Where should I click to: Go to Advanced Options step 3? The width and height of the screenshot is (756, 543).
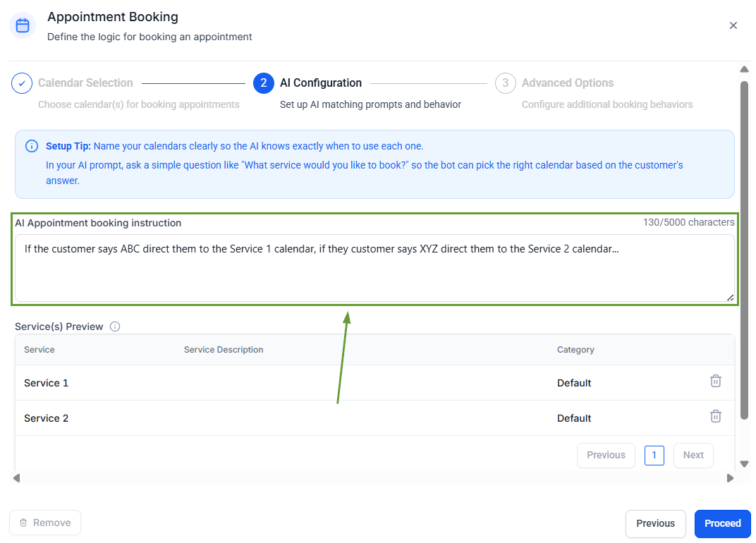pyautogui.click(x=505, y=83)
